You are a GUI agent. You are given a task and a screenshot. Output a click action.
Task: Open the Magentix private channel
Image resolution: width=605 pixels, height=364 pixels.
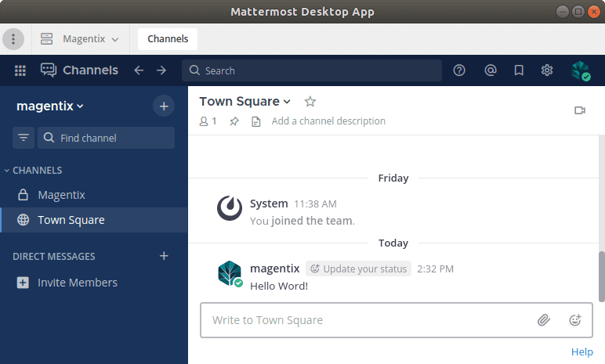click(x=94, y=195)
